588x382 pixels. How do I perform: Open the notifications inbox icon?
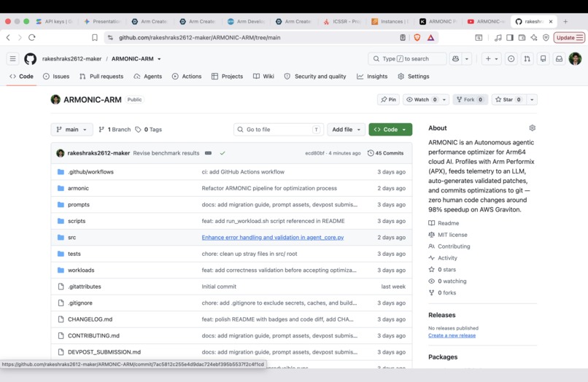pos(559,59)
